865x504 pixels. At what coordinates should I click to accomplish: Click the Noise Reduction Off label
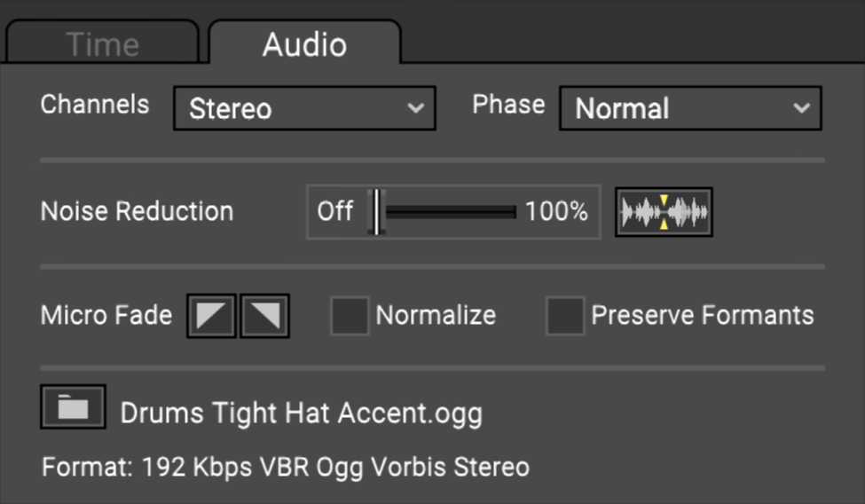[x=335, y=212]
